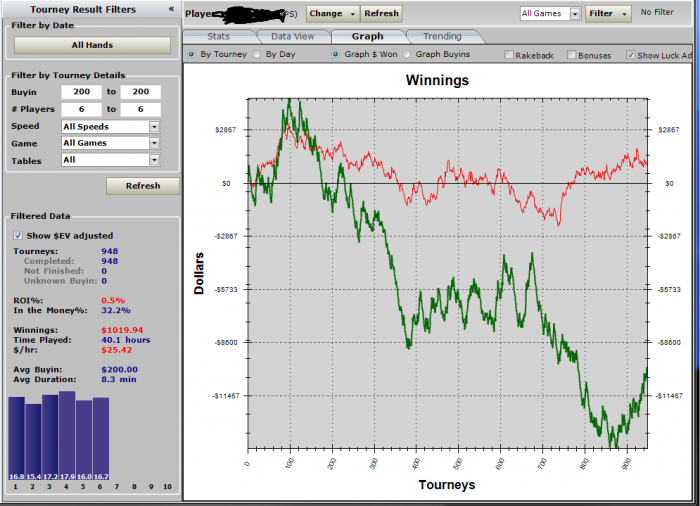Switch to the Stats tab

point(219,37)
